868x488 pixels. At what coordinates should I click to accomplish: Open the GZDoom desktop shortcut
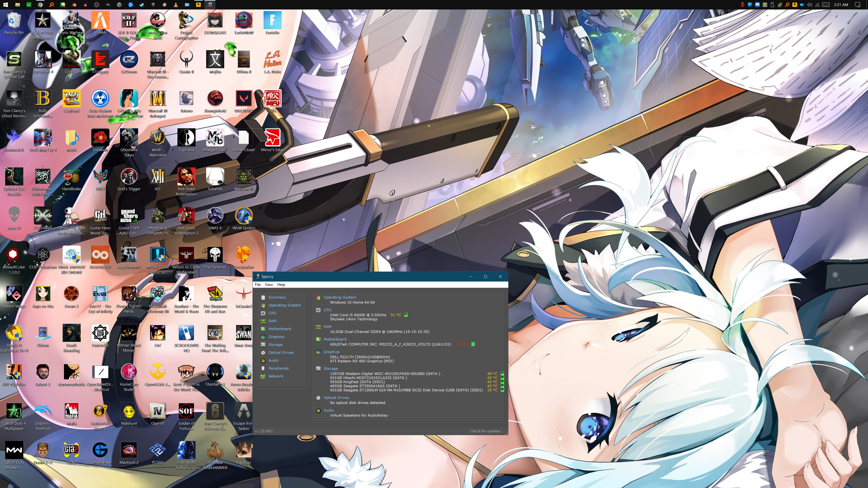click(129, 62)
